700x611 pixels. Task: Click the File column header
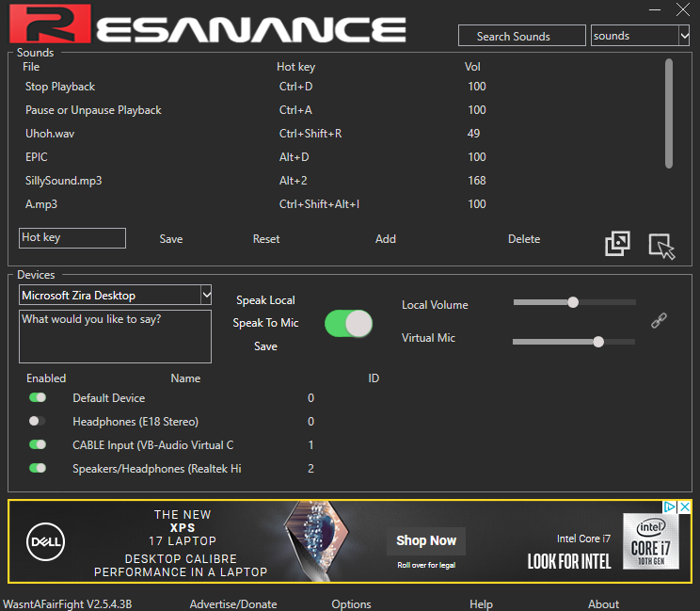31,67
